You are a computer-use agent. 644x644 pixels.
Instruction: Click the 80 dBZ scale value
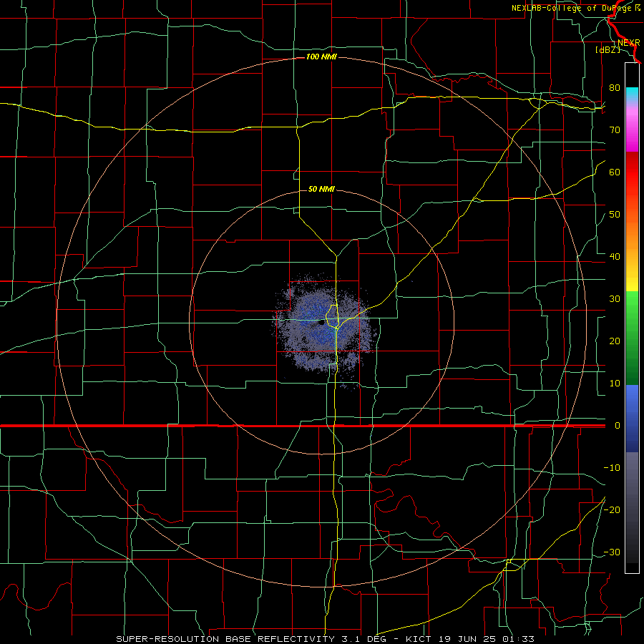[615, 87]
